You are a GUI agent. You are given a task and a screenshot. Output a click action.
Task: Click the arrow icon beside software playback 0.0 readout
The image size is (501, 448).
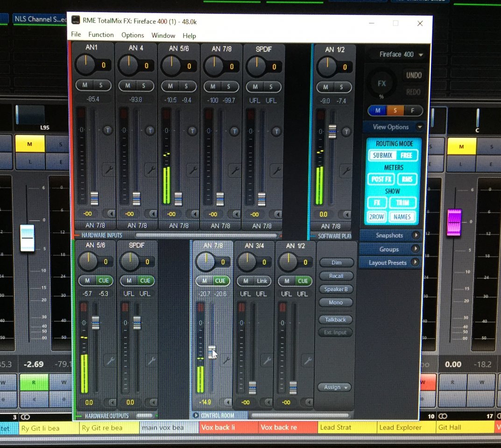[x=346, y=214]
